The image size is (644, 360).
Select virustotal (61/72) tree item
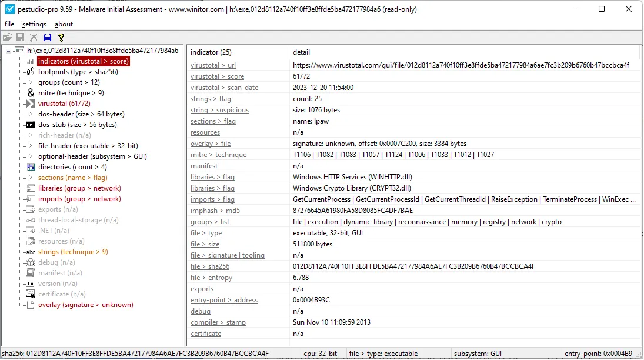click(x=64, y=104)
